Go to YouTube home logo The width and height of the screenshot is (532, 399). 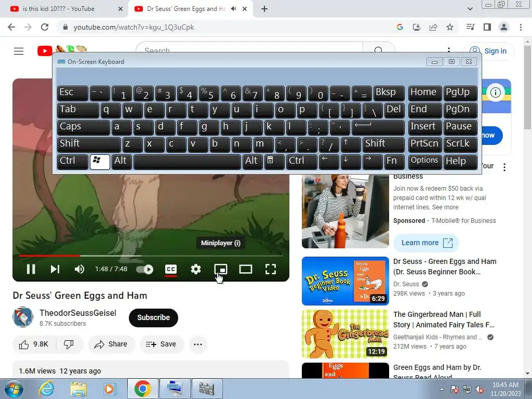coord(63,50)
